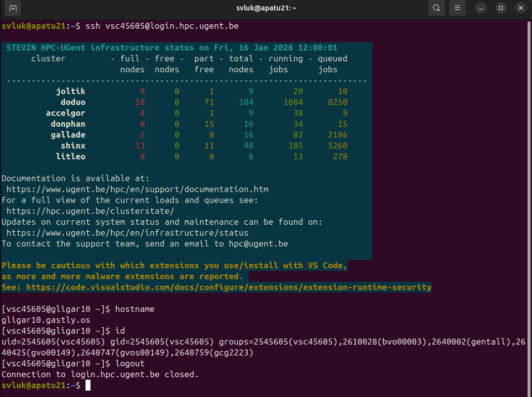
Task: Click gallade's running jobs value 82
Action: 298,135
